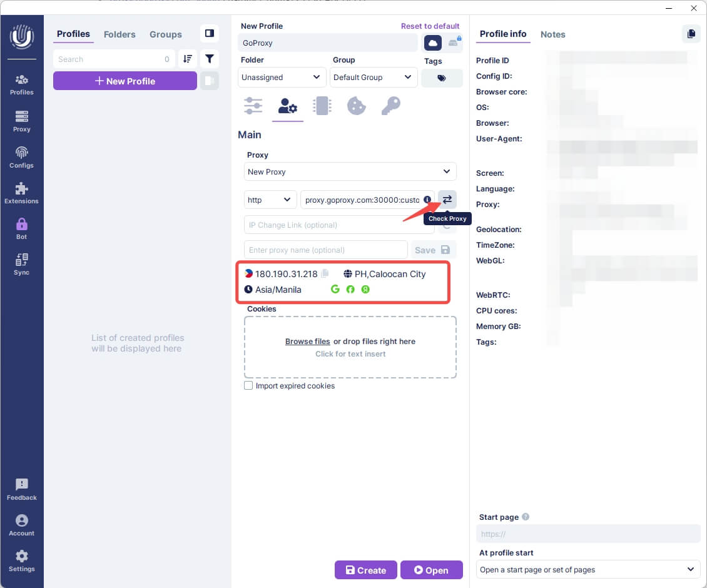
Task: Copy the IP address 180.190.31.218
Action: tap(325, 274)
